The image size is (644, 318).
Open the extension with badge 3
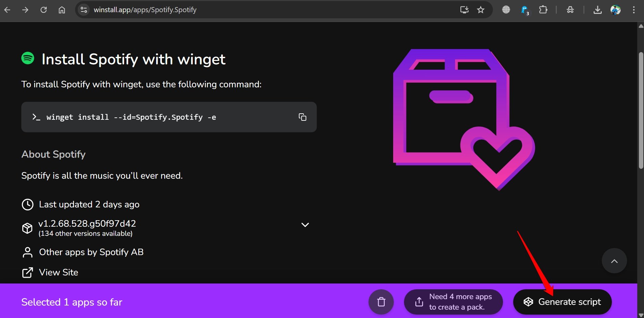coord(525,10)
